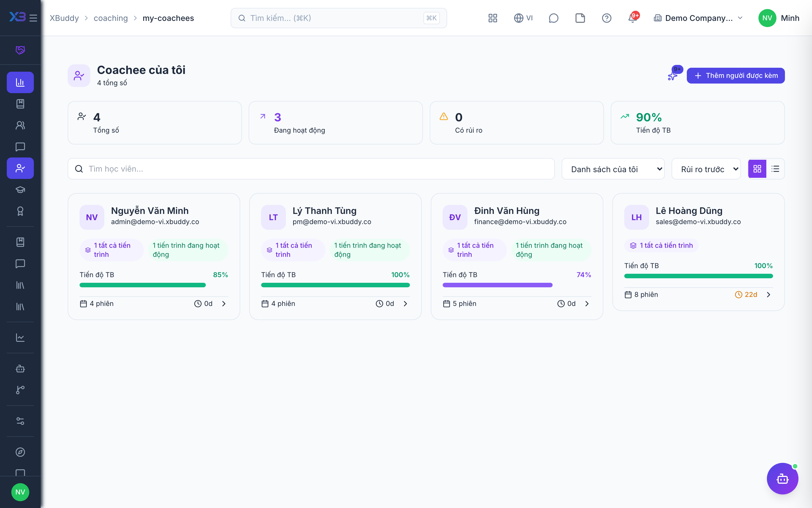Screen dimensions: 812x508
Task: Open the bar chart dashboard sidebar icon
Action: click(20, 82)
